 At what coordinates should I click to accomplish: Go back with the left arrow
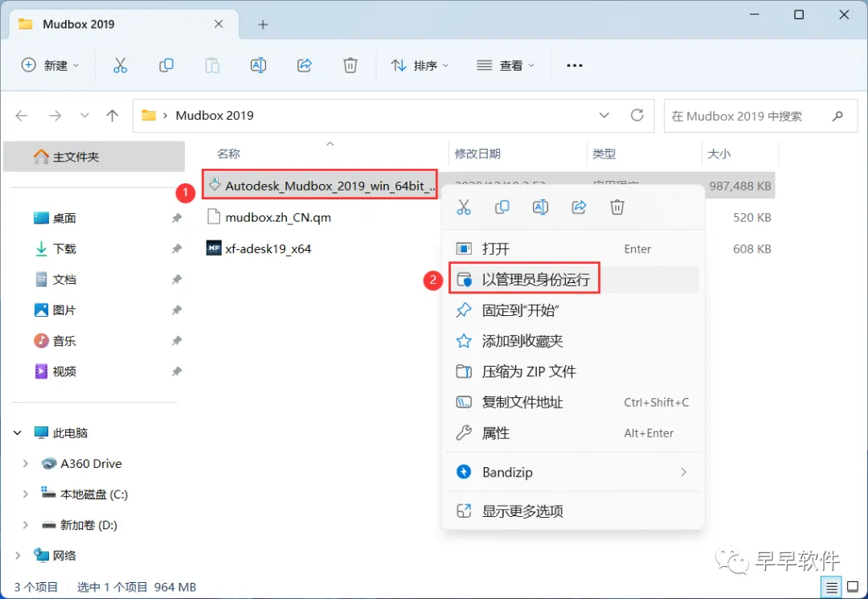[x=22, y=116]
